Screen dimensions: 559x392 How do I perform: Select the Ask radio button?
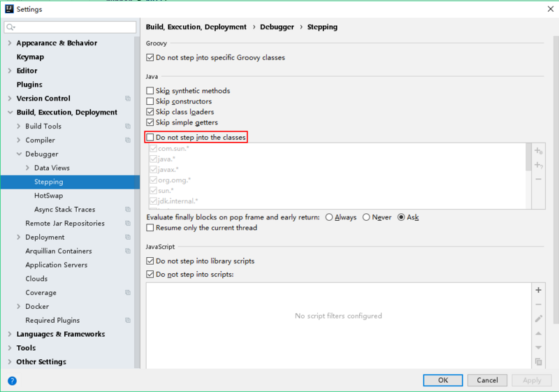coord(401,217)
